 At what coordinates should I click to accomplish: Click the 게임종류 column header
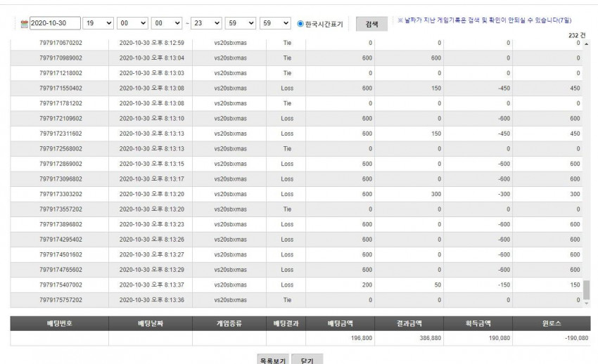tap(229, 323)
